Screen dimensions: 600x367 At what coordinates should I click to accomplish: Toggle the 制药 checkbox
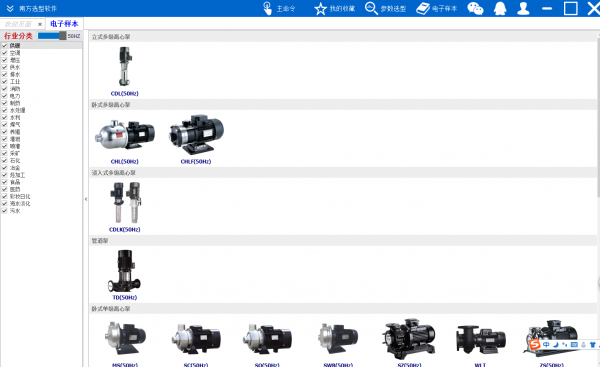pos(5,103)
